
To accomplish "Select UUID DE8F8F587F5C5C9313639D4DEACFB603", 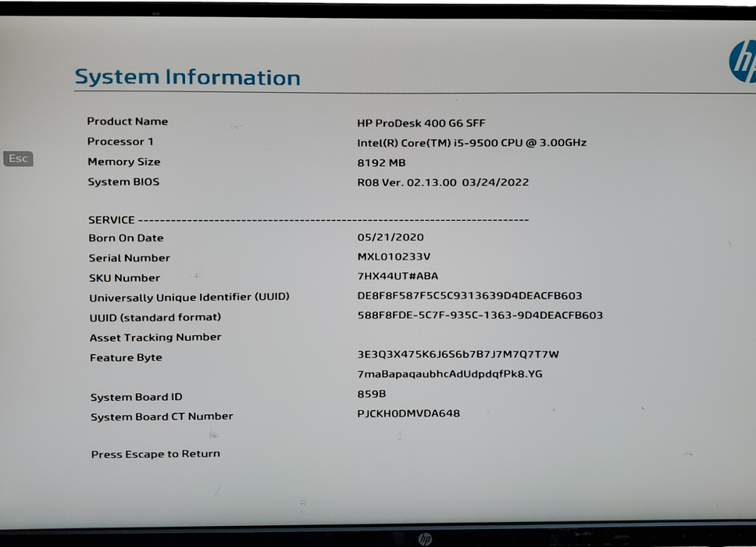I will point(469,295).
